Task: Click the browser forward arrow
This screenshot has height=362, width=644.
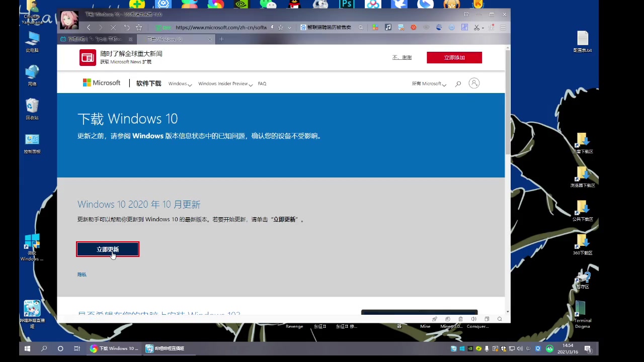Action: coord(101,28)
